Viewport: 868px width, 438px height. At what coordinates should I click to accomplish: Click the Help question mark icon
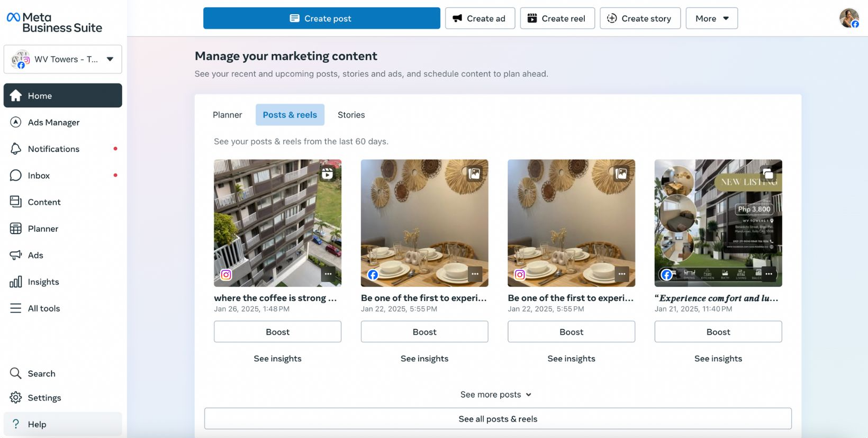click(x=16, y=424)
